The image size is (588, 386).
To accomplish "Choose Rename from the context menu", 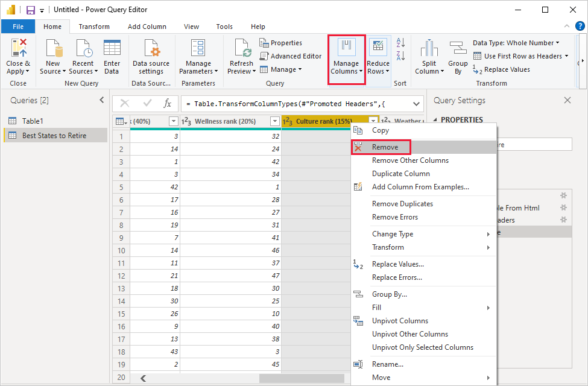I will click(424, 364).
